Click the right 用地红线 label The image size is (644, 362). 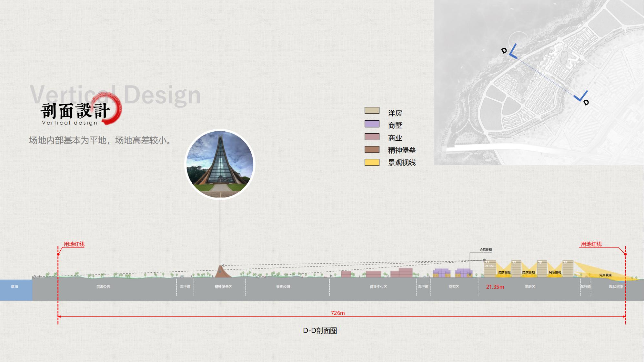tap(591, 244)
